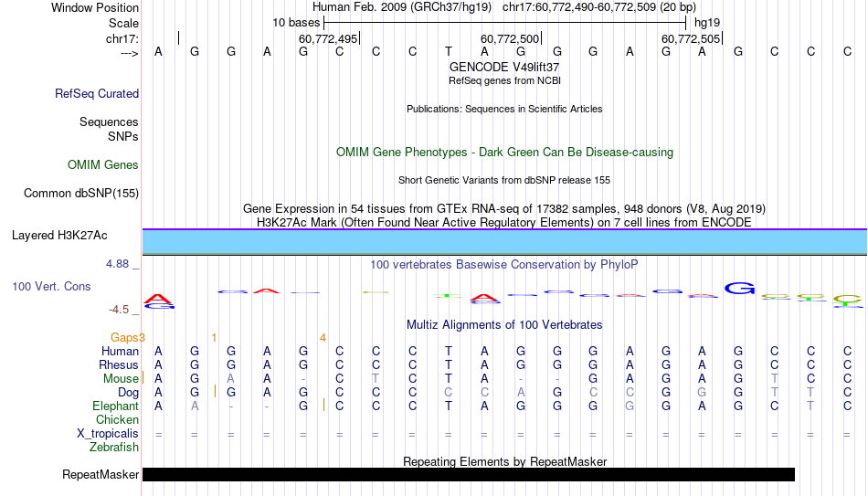
Task: Click Publications: Sequences in Scientific Articles title
Action: tap(504, 109)
